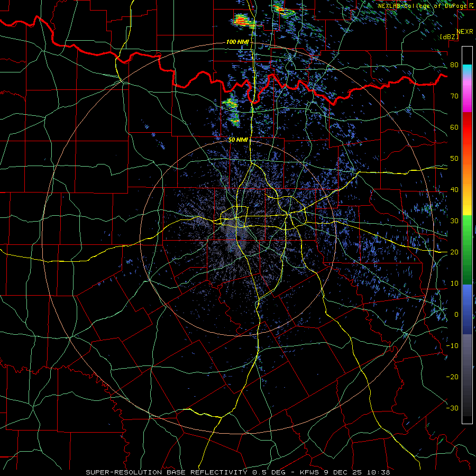Click the "-30" value on the dBZ scale
This screenshot has height=476, width=476.
452,408
